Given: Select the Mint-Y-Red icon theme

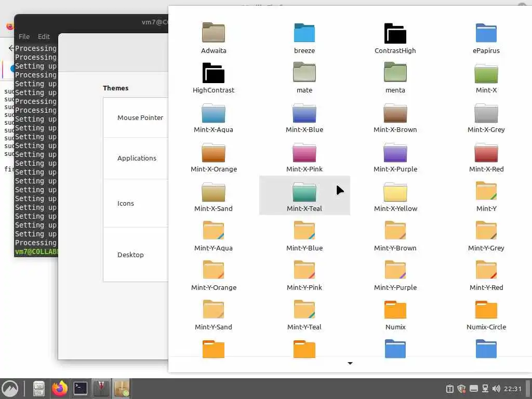Looking at the screenshot, I should tap(486, 275).
